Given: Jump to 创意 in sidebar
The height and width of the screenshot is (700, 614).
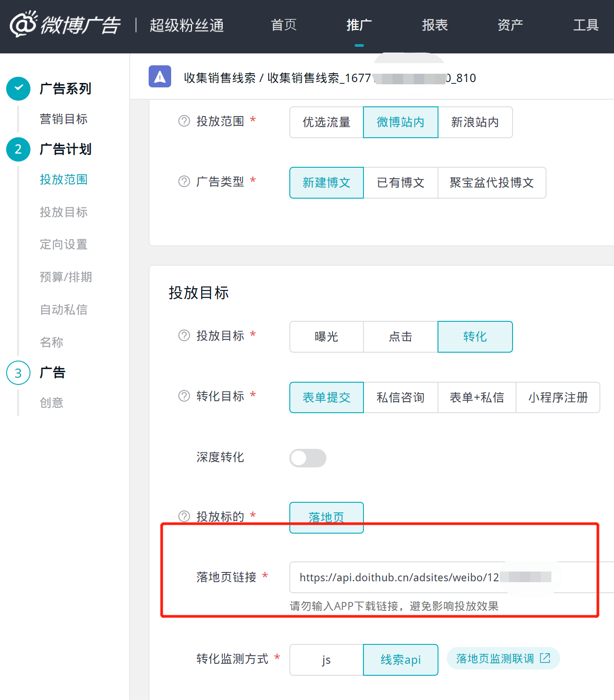Looking at the screenshot, I should click(52, 403).
